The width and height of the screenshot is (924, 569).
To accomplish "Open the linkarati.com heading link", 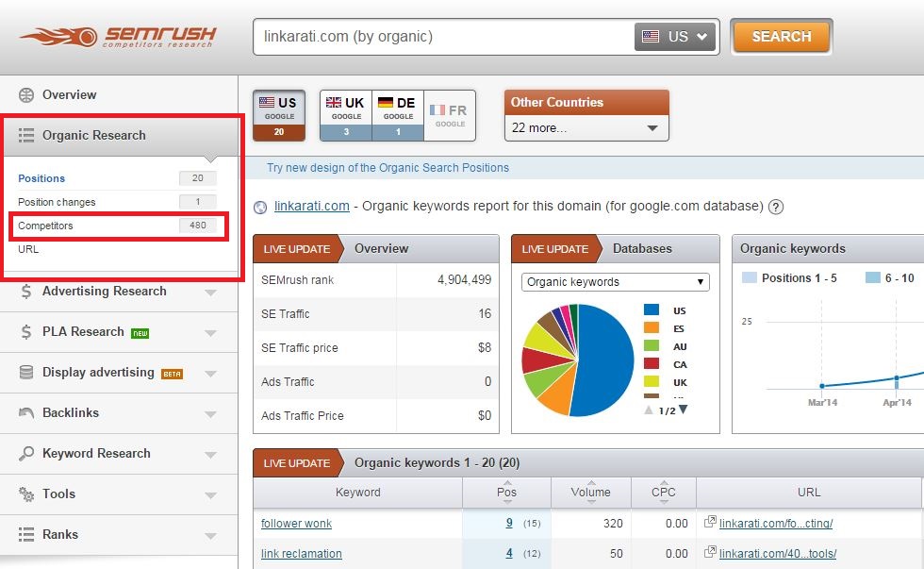I will click(x=312, y=206).
